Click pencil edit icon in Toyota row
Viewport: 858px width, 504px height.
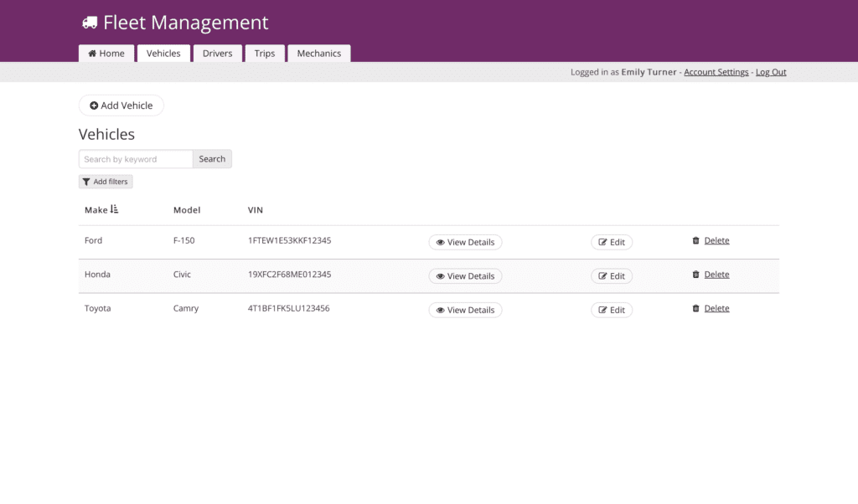point(602,311)
